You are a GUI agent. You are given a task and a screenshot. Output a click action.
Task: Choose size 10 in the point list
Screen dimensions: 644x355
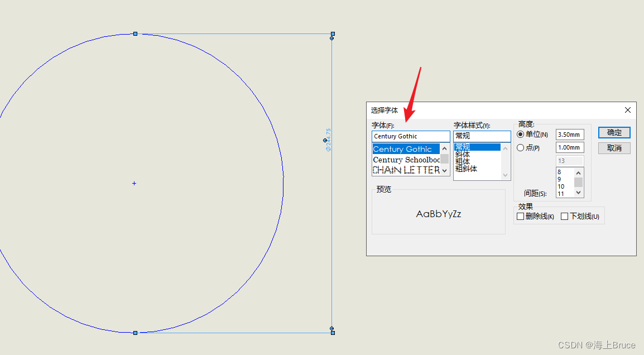[x=565, y=186]
